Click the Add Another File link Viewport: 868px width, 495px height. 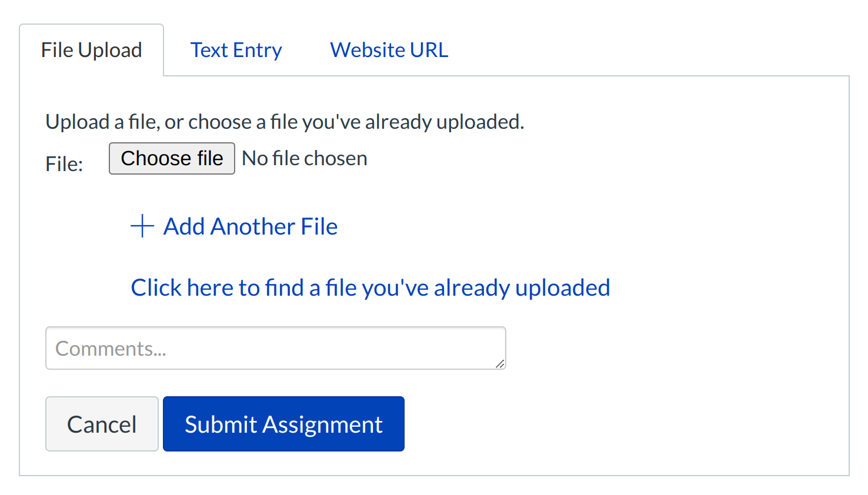[251, 227]
